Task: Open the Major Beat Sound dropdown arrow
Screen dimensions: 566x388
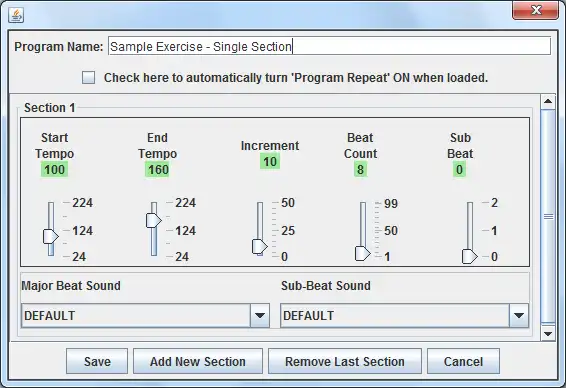Action: (x=260, y=315)
